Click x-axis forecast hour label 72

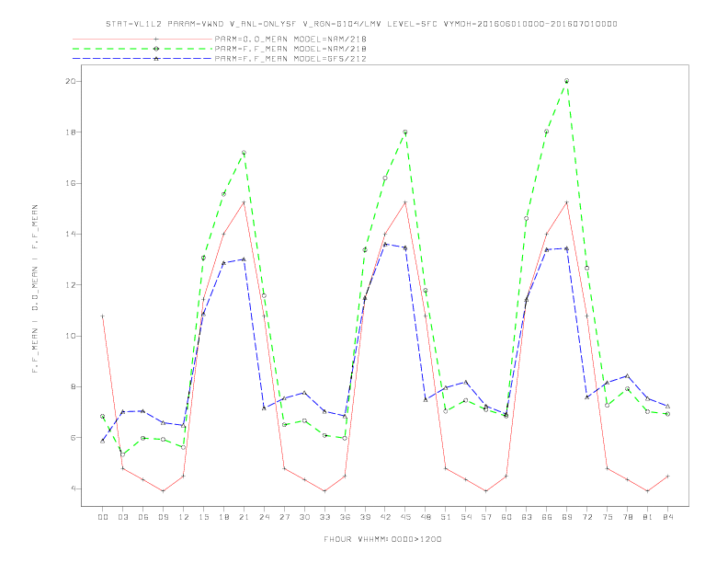(587, 517)
